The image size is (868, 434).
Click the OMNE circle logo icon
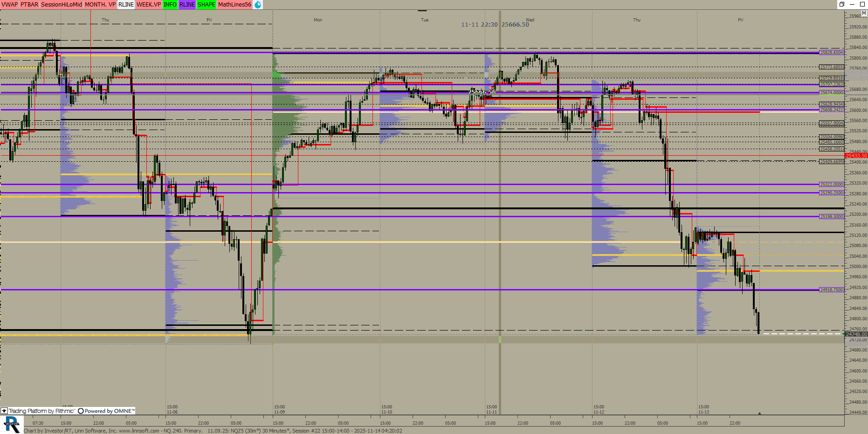pyautogui.click(x=81, y=411)
